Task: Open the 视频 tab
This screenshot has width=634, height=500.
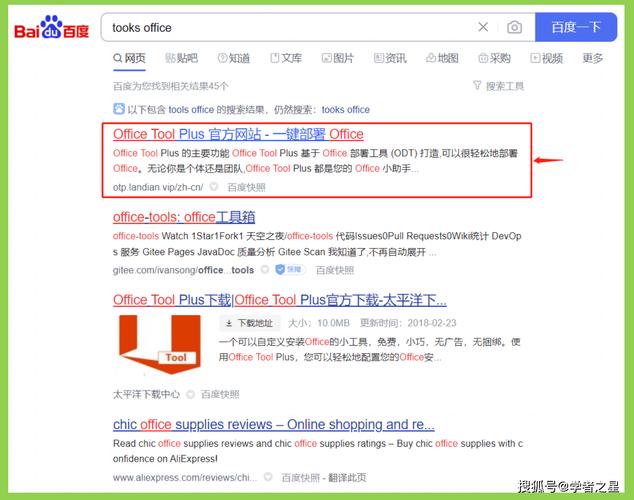Action: (547, 58)
